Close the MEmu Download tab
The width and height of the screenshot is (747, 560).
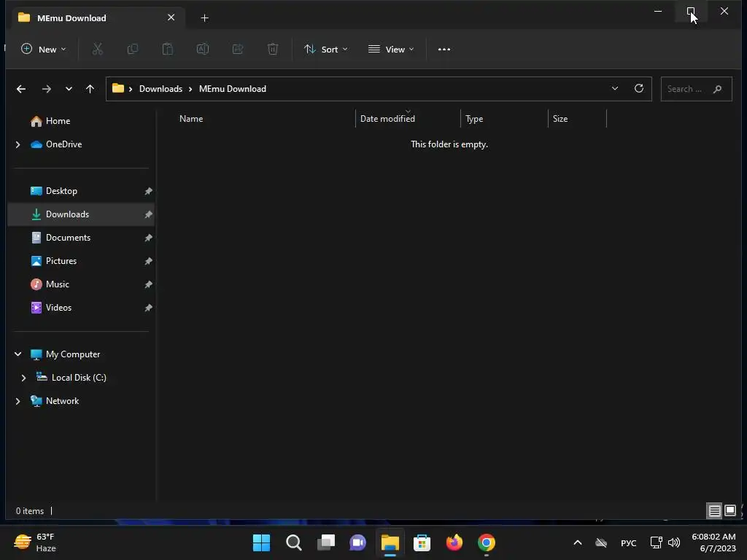[x=171, y=17]
